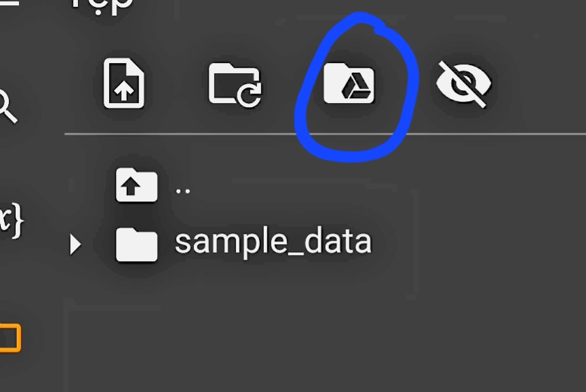Image resolution: width=586 pixels, height=392 pixels.
Task: Open the variables {x} panel icon
Action: click(x=12, y=220)
